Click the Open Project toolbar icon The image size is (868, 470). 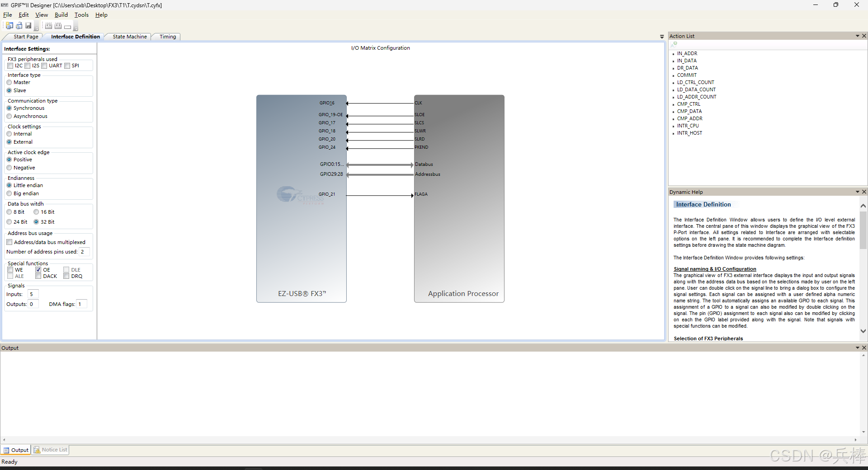click(19, 26)
